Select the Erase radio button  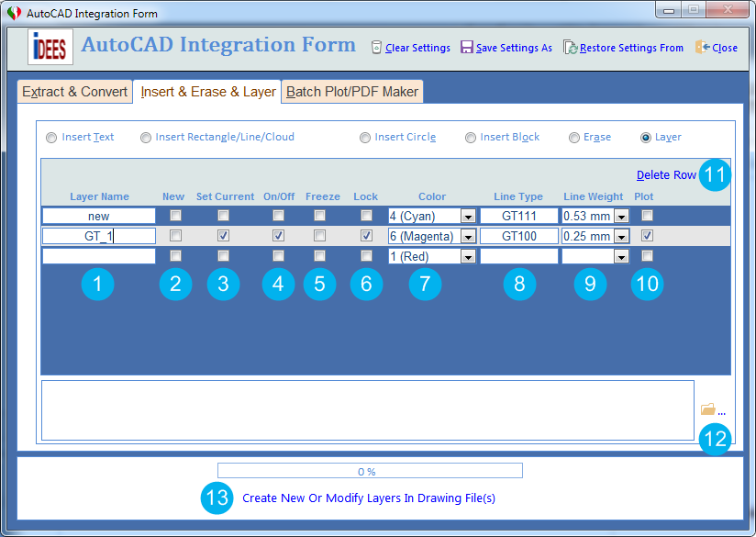coord(573,138)
